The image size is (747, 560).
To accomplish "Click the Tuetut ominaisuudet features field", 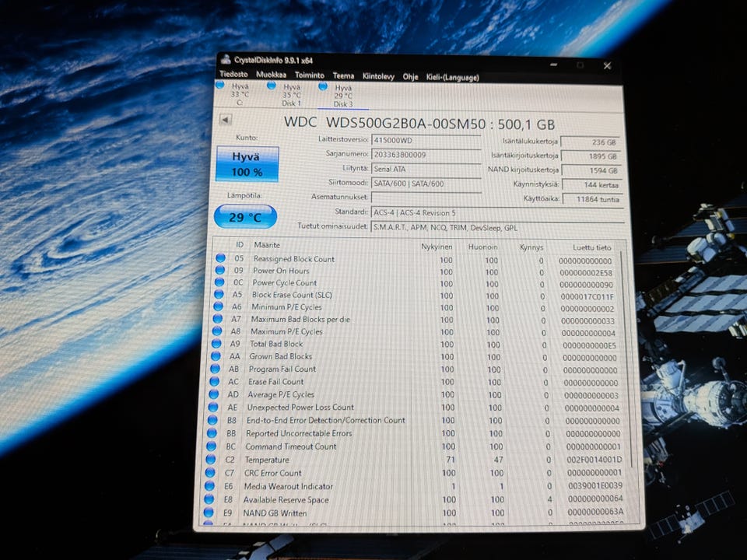I will [497, 228].
